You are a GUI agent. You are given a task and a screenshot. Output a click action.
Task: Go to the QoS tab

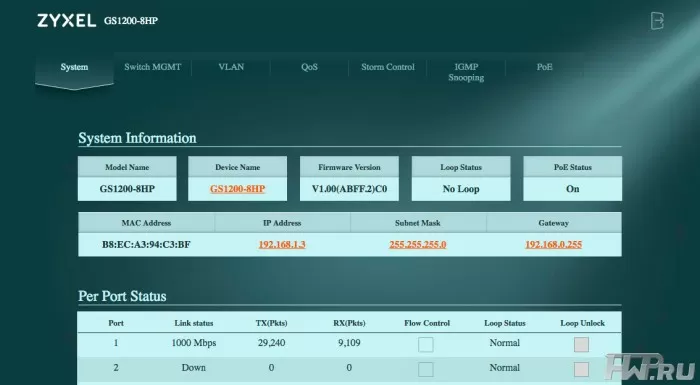(309, 67)
